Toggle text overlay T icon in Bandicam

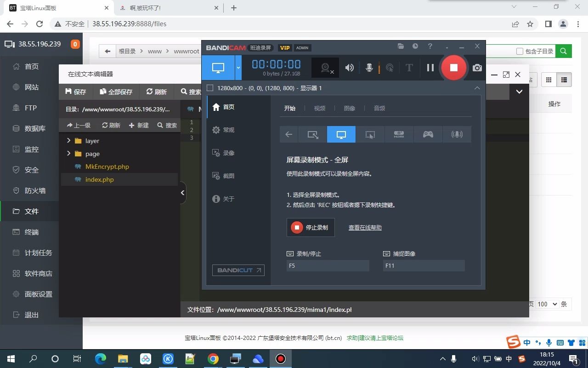pos(409,68)
